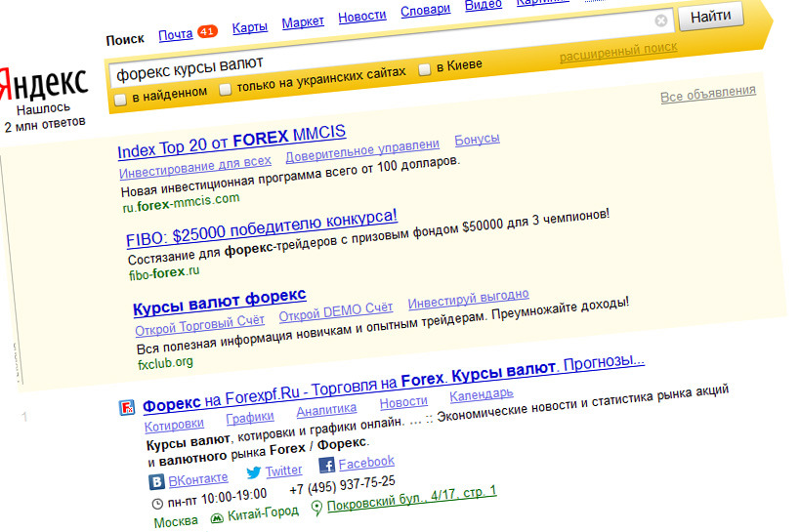The height and width of the screenshot is (532, 800).
Task: Tick the 'в Киеве' checkbox
Action: (x=424, y=70)
